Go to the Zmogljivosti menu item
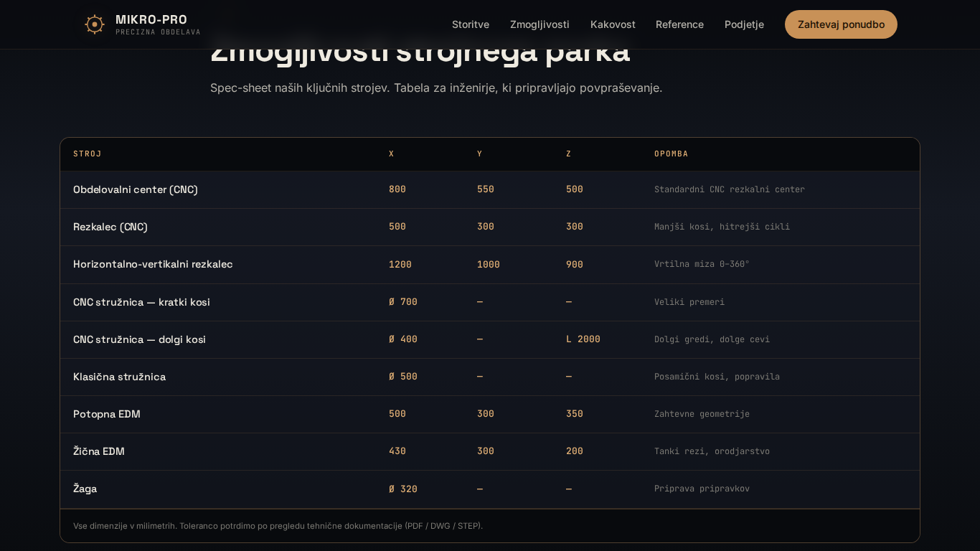The image size is (980, 551). (540, 24)
